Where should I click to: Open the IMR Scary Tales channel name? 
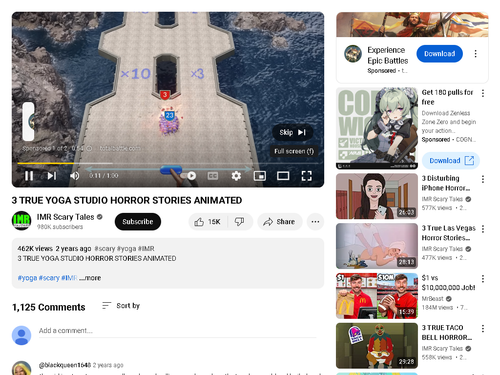(x=65, y=217)
